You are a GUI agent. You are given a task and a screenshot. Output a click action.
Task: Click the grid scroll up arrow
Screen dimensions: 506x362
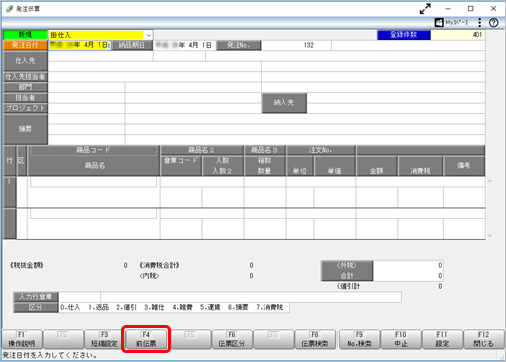490,181
